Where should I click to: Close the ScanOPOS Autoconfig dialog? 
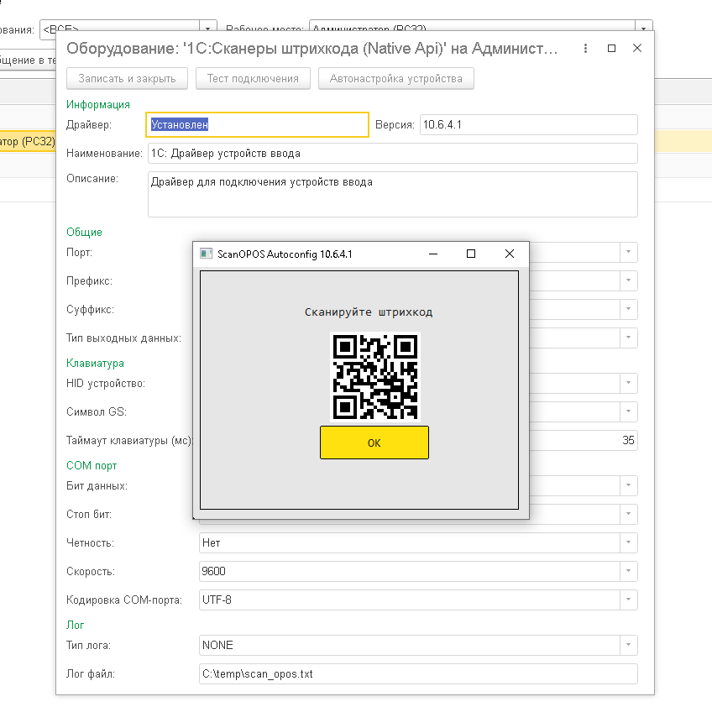pyautogui.click(x=509, y=254)
